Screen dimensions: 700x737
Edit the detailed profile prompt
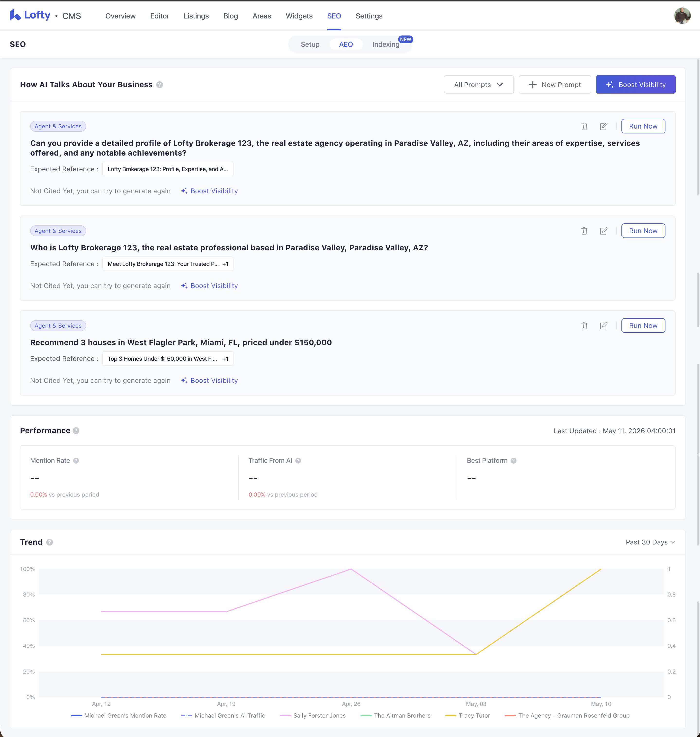coord(603,126)
